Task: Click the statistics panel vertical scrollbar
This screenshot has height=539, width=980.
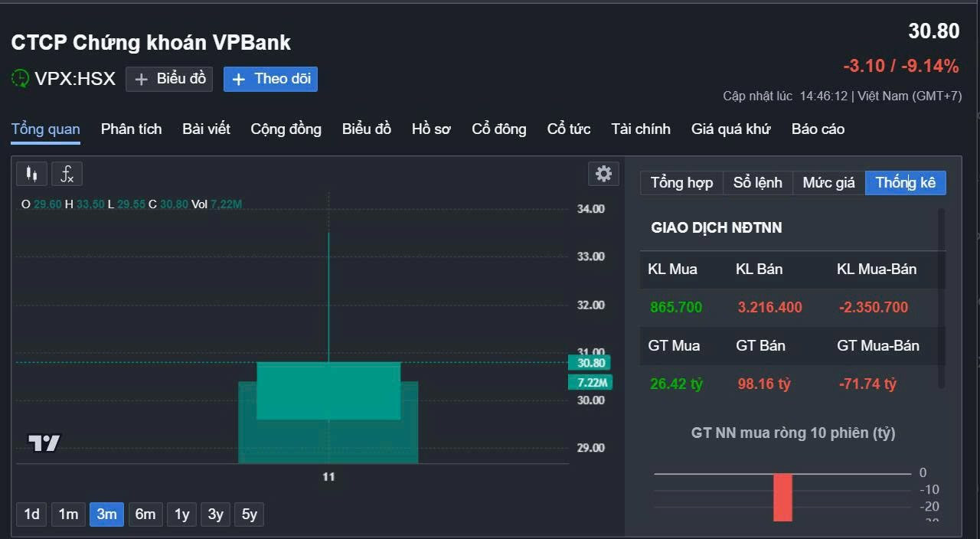Action: pos(941,299)
